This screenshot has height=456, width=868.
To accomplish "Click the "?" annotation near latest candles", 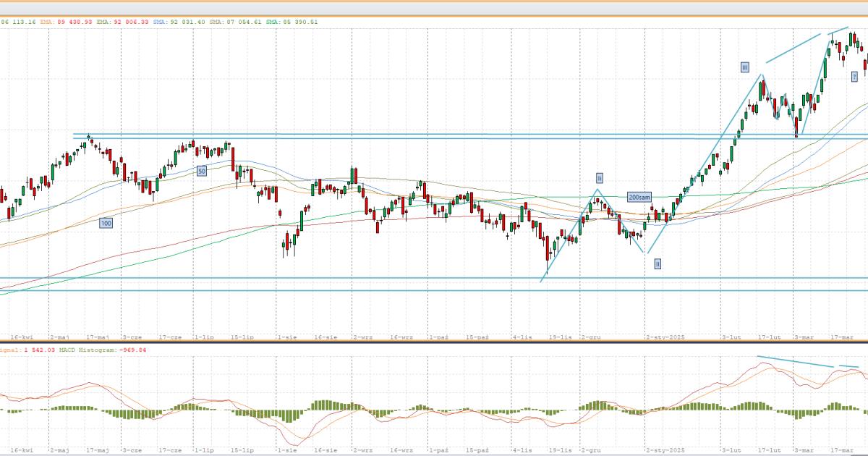I will (854, 76).
